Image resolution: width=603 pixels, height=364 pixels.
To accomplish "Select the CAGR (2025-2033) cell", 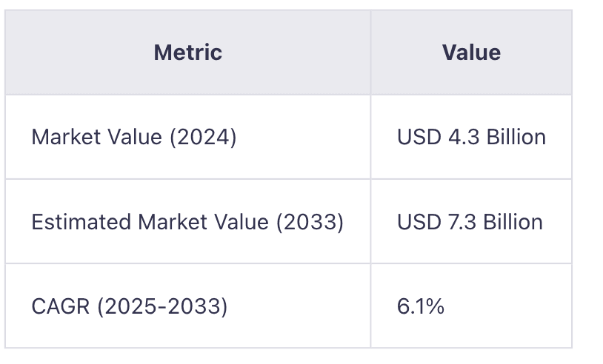I will click(x=129, y=306).
